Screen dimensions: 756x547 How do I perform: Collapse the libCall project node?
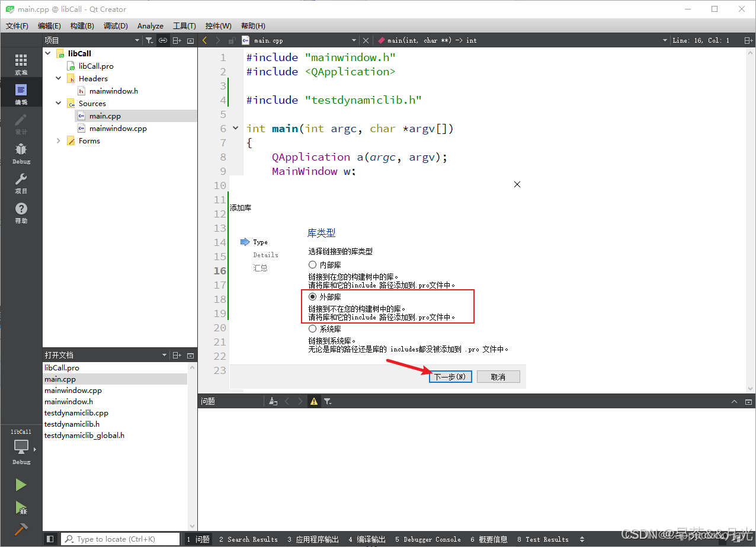tap(48, 53)
